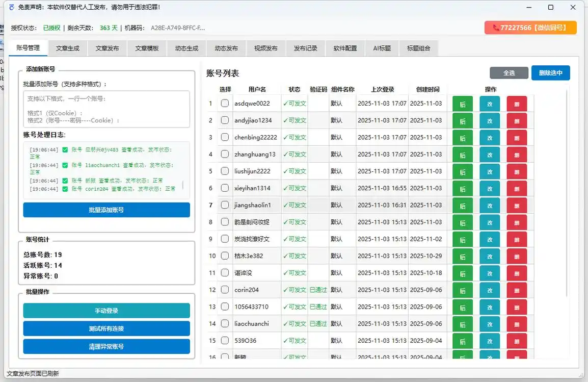Click the 测试所有连接 button
This screenshot has width=588, height=382.
[106, 329]
